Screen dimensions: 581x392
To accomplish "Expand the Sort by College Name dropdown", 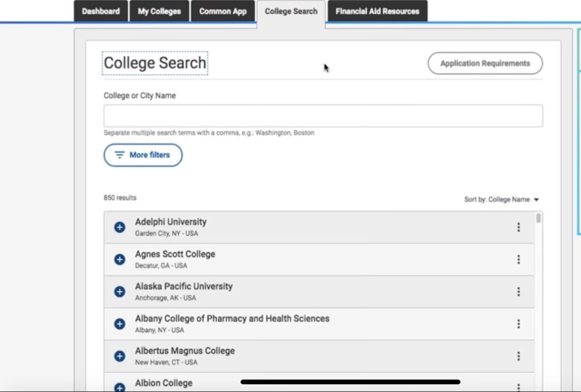I will point(502,199).
